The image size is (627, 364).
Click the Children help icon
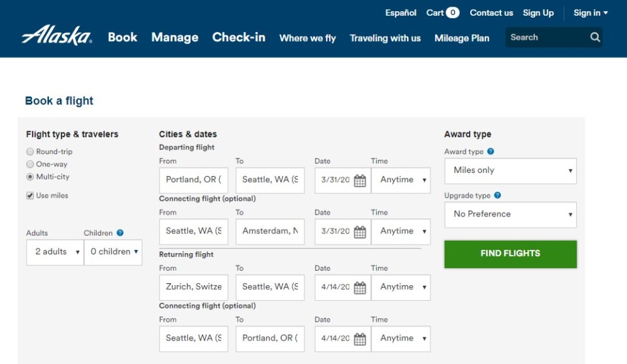tap(120, 232)
